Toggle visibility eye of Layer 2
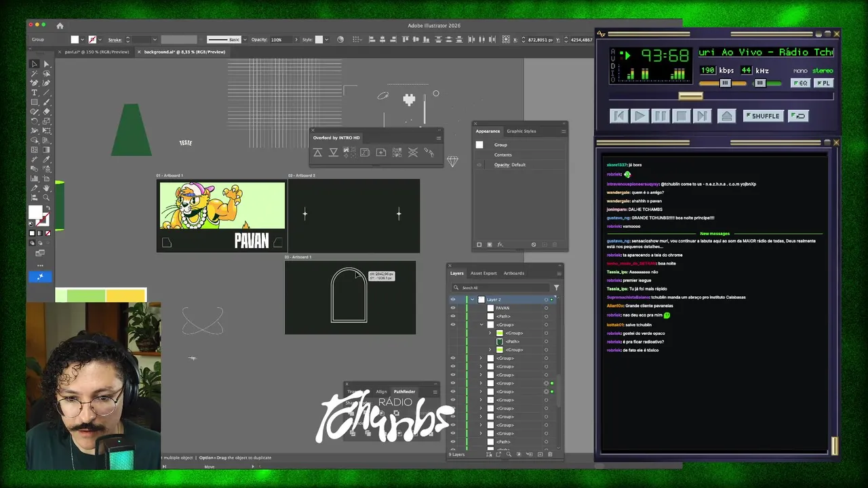The height and width of the screenshot is (488, 868). (453, 300)
